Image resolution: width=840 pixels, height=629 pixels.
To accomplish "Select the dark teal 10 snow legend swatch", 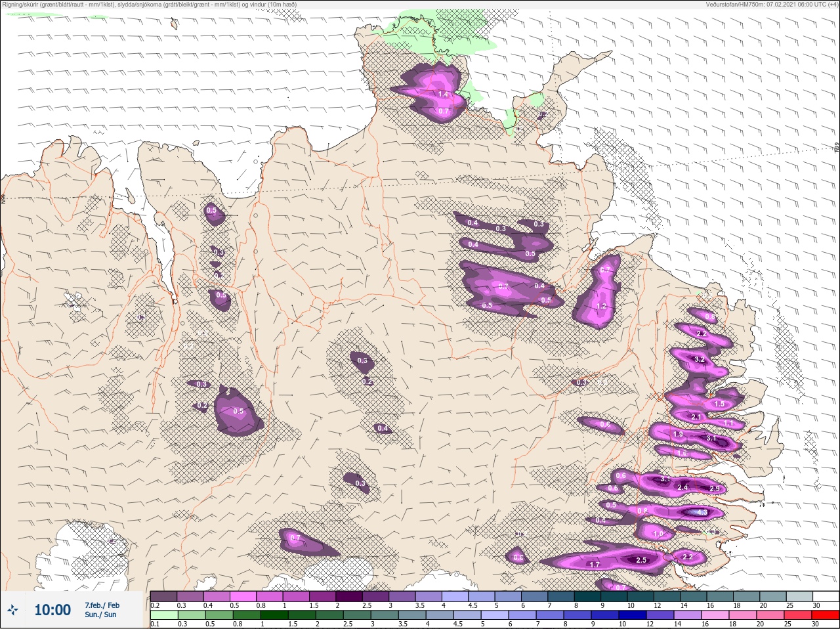I will pyautogui.click(x=641, y=596).
